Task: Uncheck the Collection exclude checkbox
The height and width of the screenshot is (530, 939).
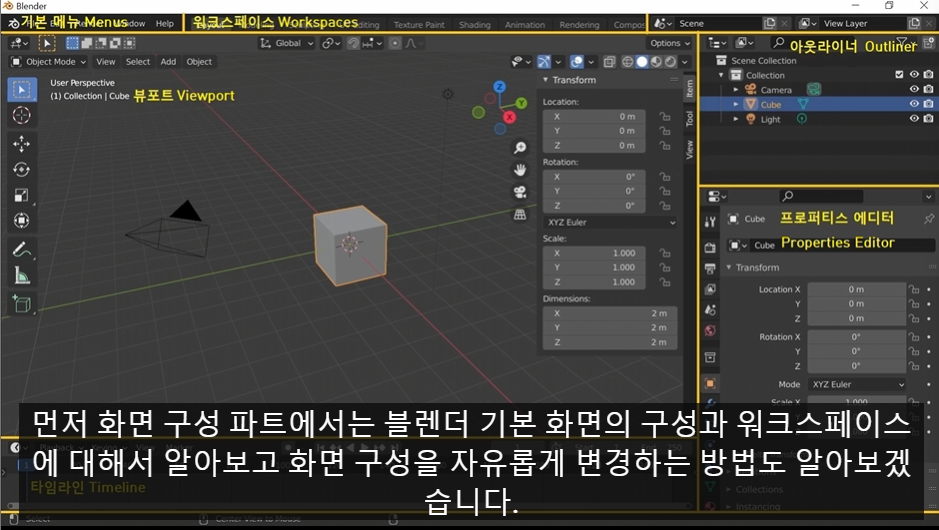Action: coord(899,75)
